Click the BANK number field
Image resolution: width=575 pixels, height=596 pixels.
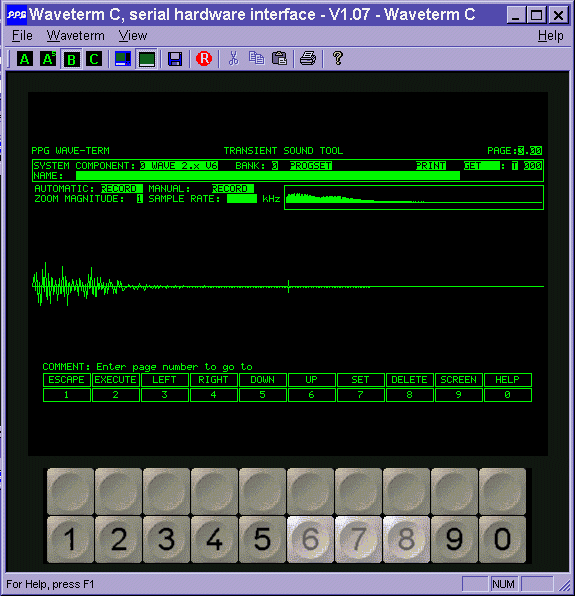(275, 166)
